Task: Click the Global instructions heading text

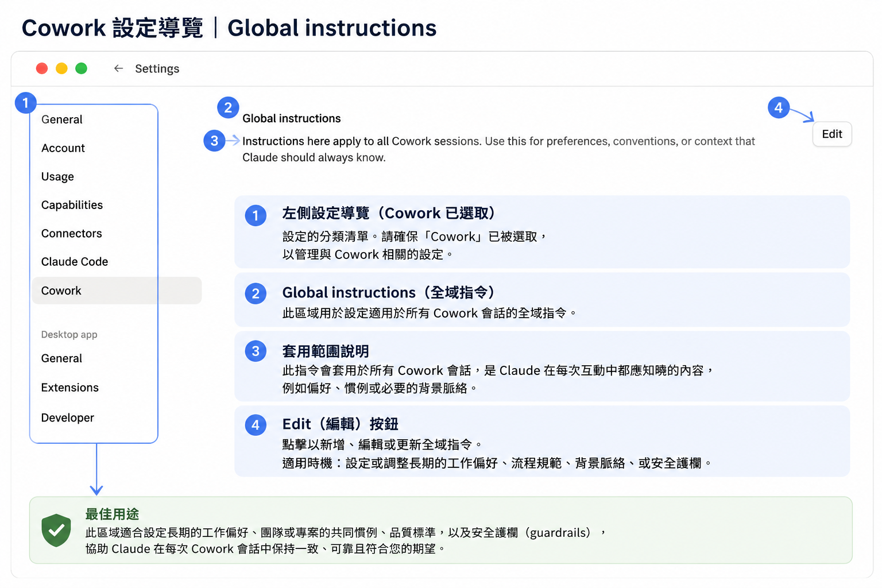Action: tap(292, 118)
